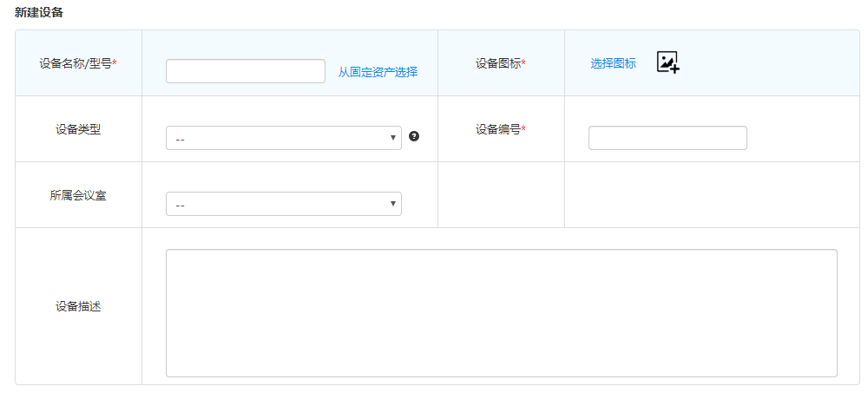Click the 新建设备 heading

[x=39, y=13]
